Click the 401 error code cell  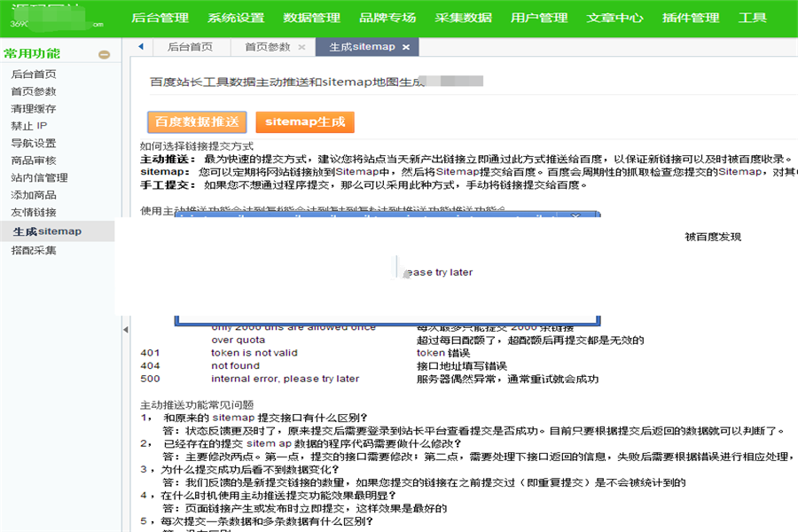click(x=150, y=353)
